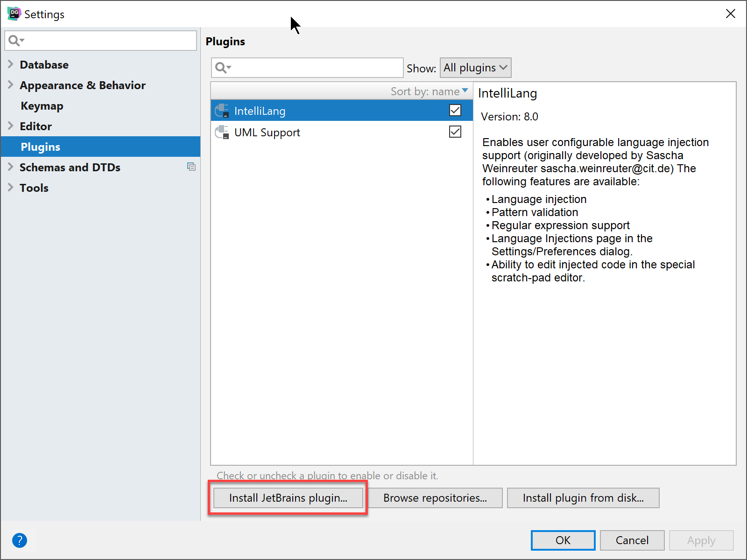Click the Apply button
This screenshot has height=560, width=747.
click(x=701, y=540)
